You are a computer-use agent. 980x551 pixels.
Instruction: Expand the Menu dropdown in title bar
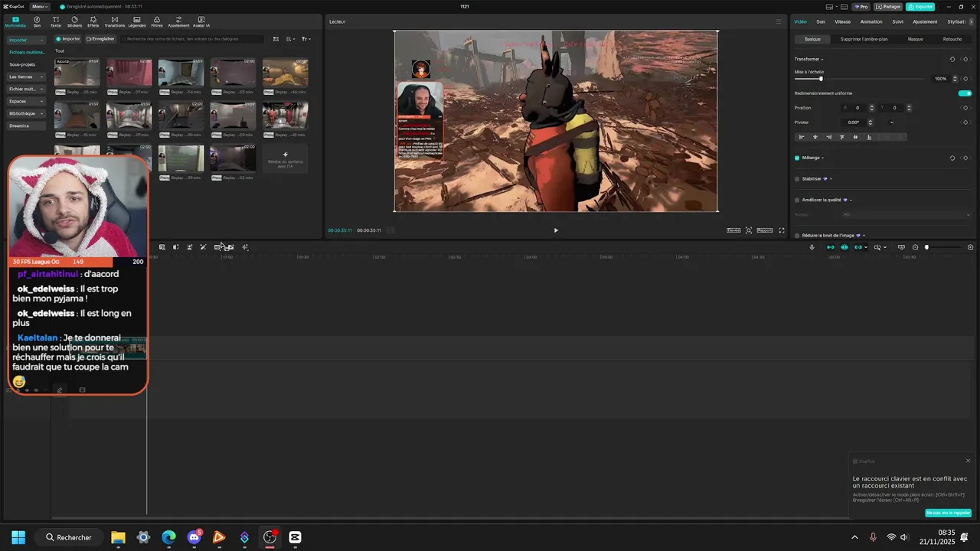pos(41,6)
